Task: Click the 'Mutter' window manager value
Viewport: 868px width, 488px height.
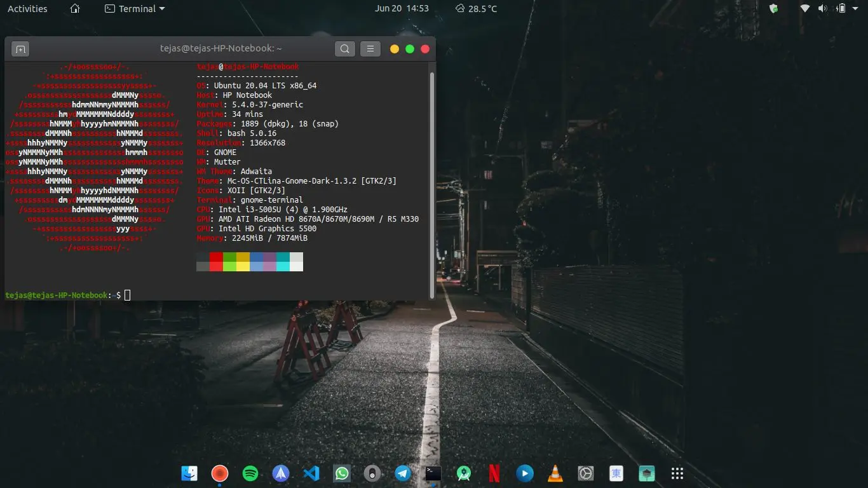Action: 227,162
